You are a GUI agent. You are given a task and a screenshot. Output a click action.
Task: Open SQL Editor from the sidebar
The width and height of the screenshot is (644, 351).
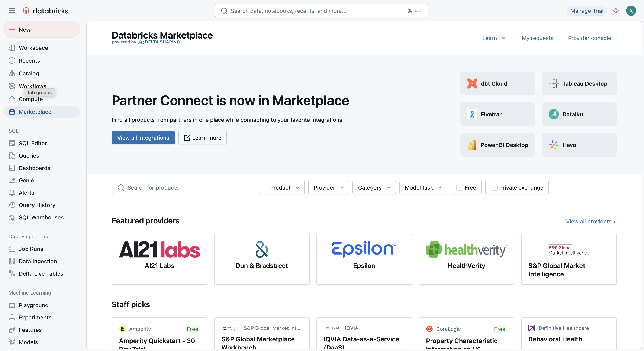[42, 143]
